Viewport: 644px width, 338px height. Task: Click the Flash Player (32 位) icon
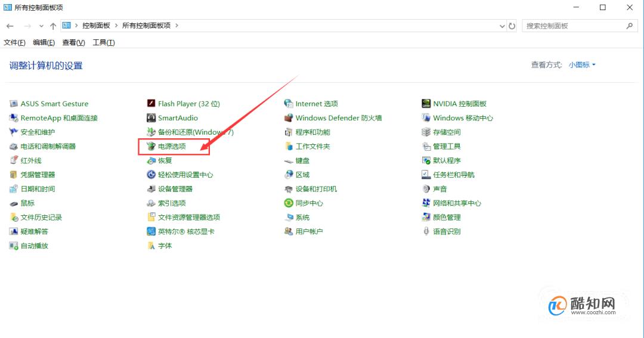[151, 104]
